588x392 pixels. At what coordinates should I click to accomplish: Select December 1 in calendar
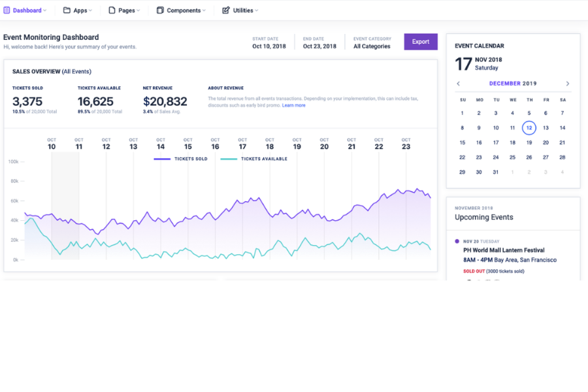462,113
